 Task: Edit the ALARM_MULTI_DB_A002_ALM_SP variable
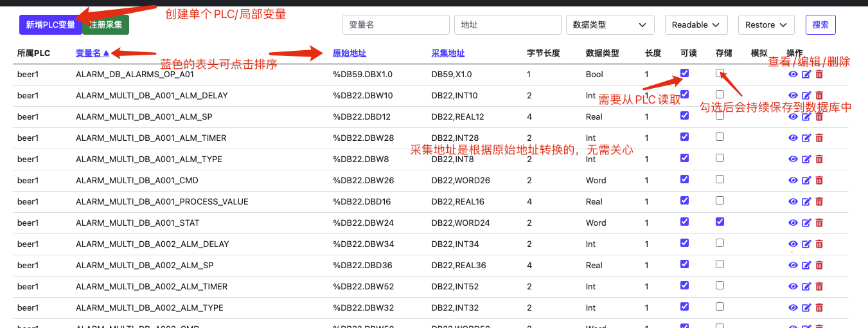point(806,266)
